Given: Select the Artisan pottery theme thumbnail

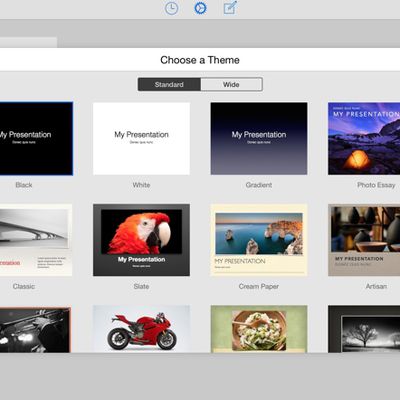Looking at the screenshot, I should [x=364, y=240].
